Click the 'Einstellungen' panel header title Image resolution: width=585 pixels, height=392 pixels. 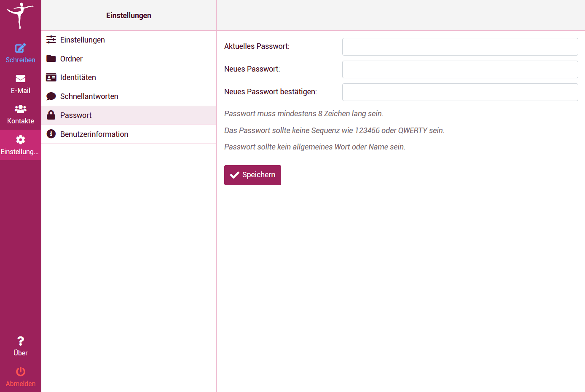click(129, 16)
